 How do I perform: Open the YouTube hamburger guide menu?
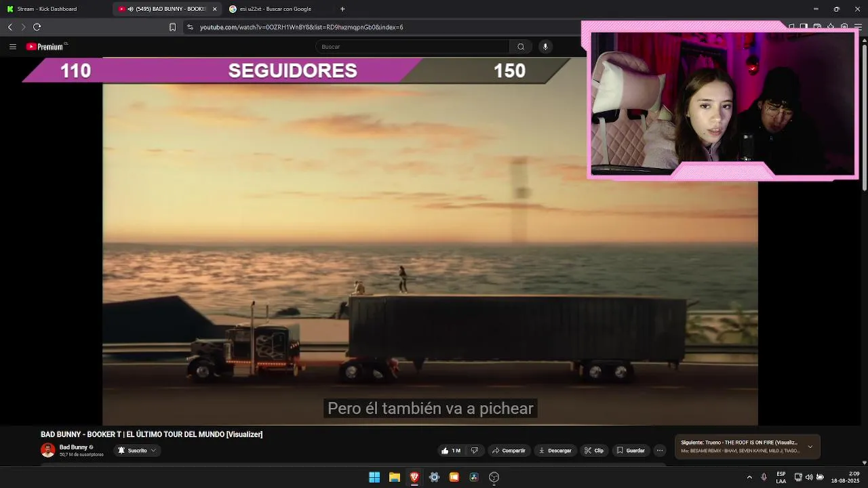click(12, 47)
